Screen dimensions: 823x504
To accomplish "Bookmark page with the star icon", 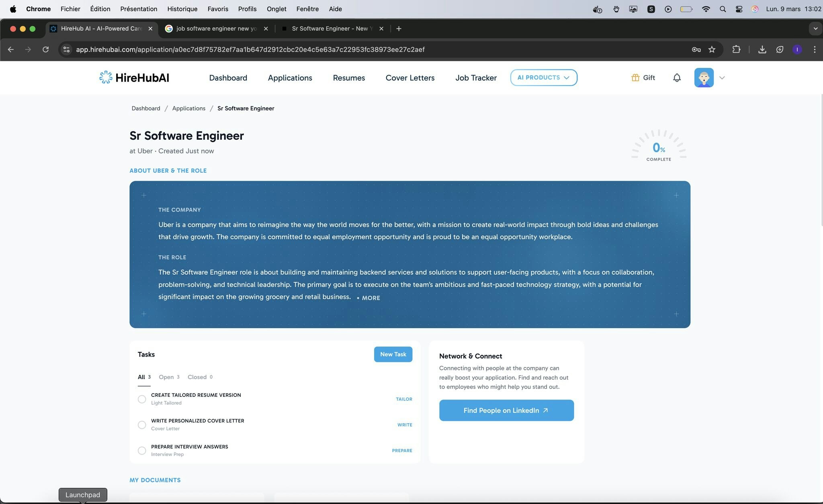I will pos(712,49).
